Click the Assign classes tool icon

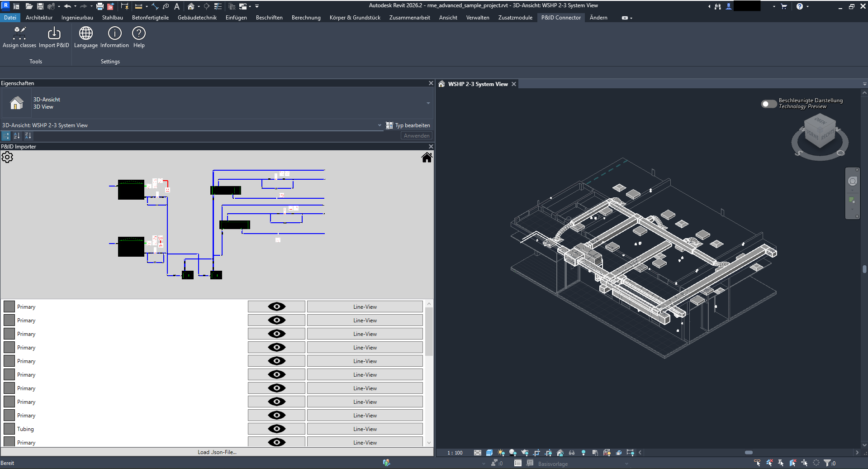19,34
